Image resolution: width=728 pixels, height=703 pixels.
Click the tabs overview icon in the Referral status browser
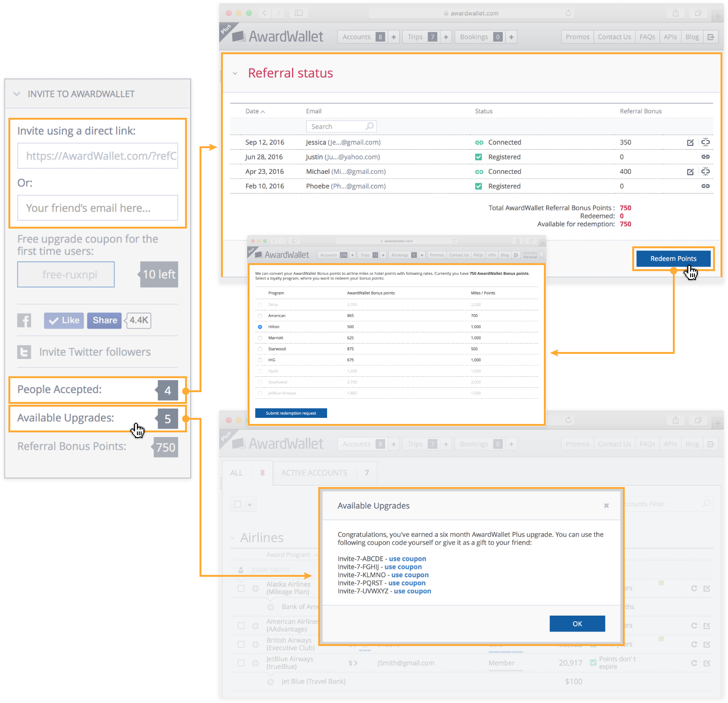click(x=698, y=13)
